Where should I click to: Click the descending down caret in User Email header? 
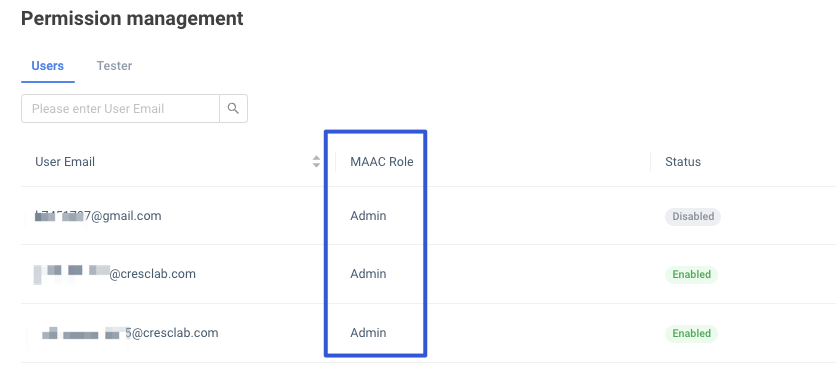pos(316,165)
